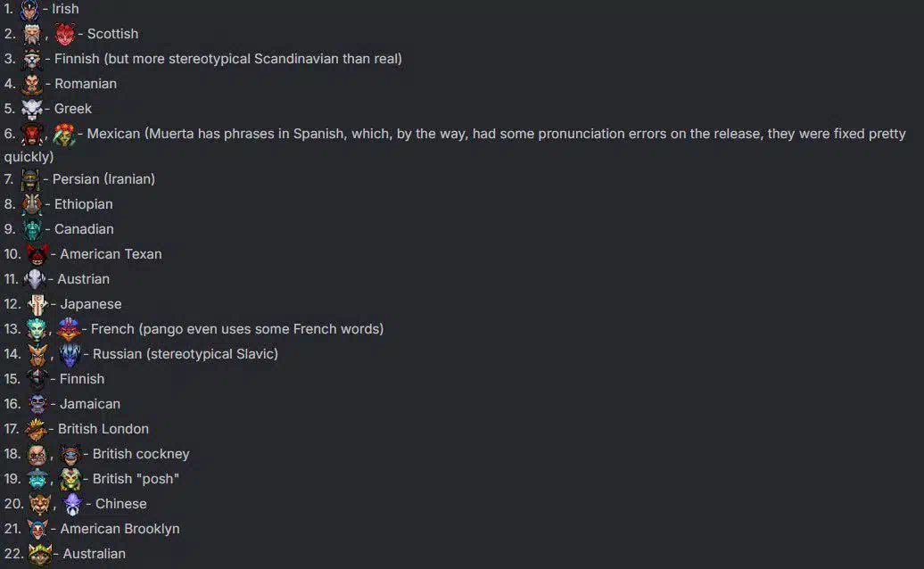Click the hero icon next to Irish
924x569 pixels.
29,10
